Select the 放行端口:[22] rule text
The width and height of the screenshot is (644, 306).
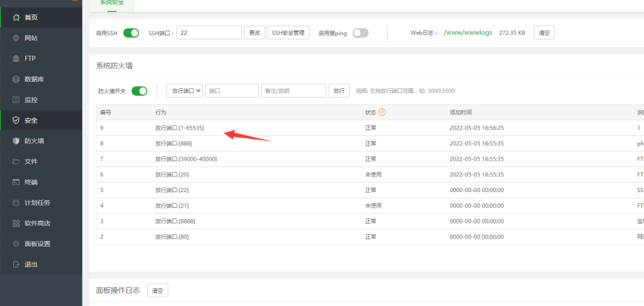tap(172, 190)
